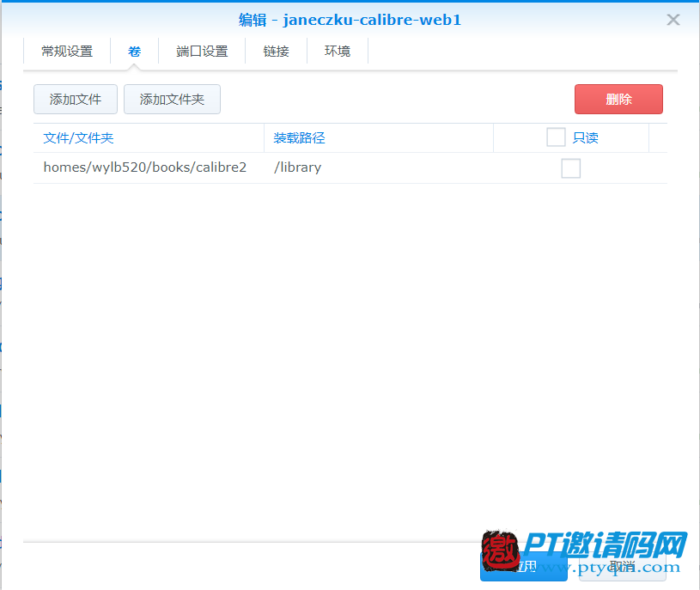
Task: Toggle the 只读 header checkbox
Action: 556,137
